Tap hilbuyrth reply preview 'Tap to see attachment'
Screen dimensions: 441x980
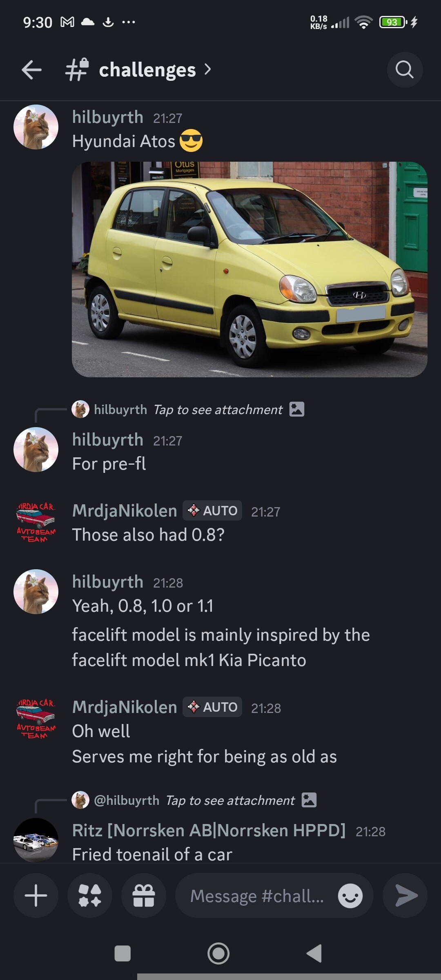click(188, 410)
